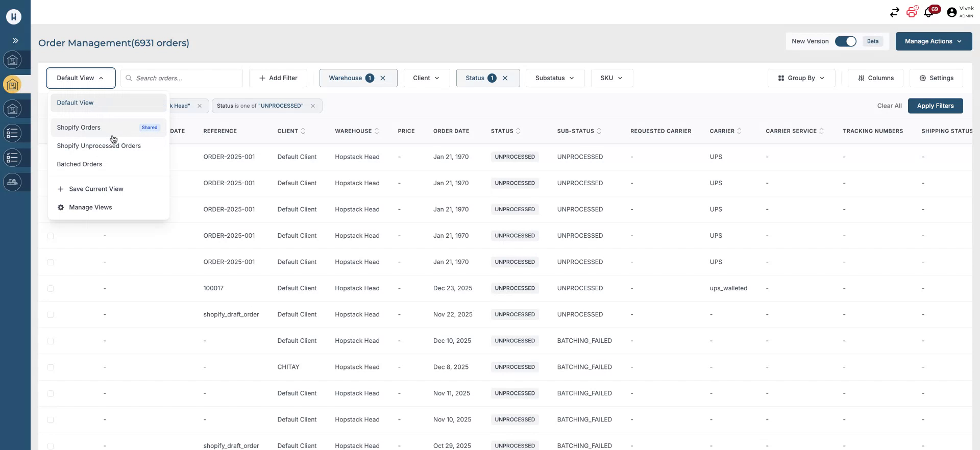
Task: Select the Shopify Orders view
Action: pyautogui.click(x=79, y=128)
